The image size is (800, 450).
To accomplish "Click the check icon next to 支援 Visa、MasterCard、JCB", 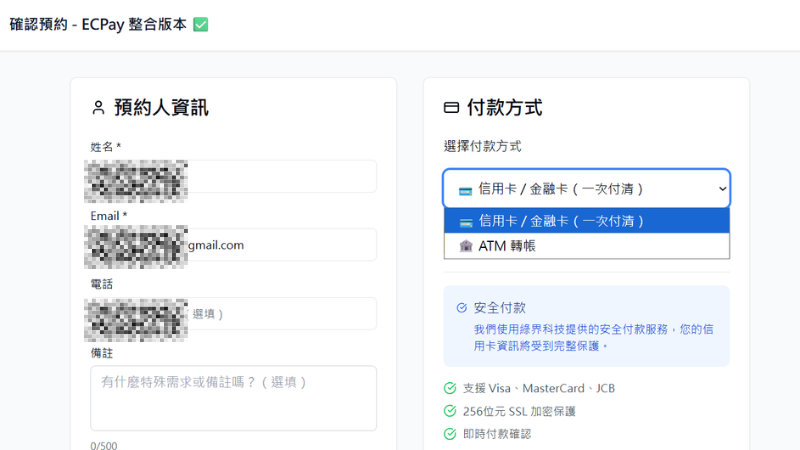I will (450, 388).
